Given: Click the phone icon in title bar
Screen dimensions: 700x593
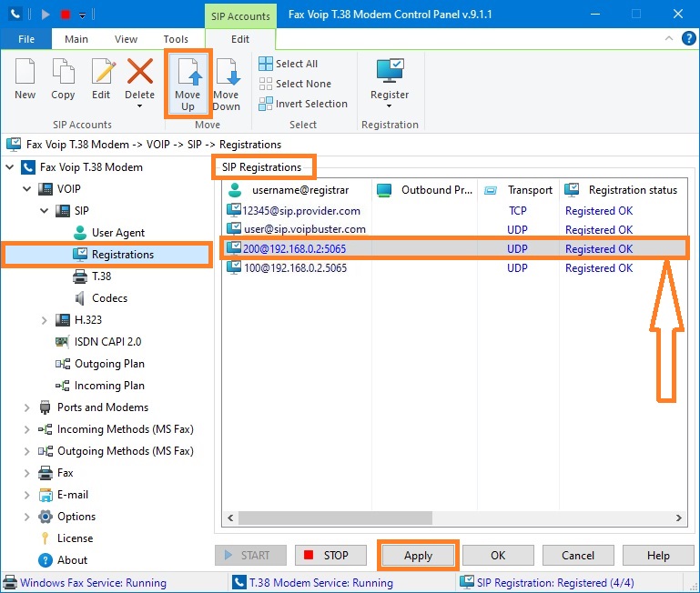Looking at the screenshot, I should [15, 15].
